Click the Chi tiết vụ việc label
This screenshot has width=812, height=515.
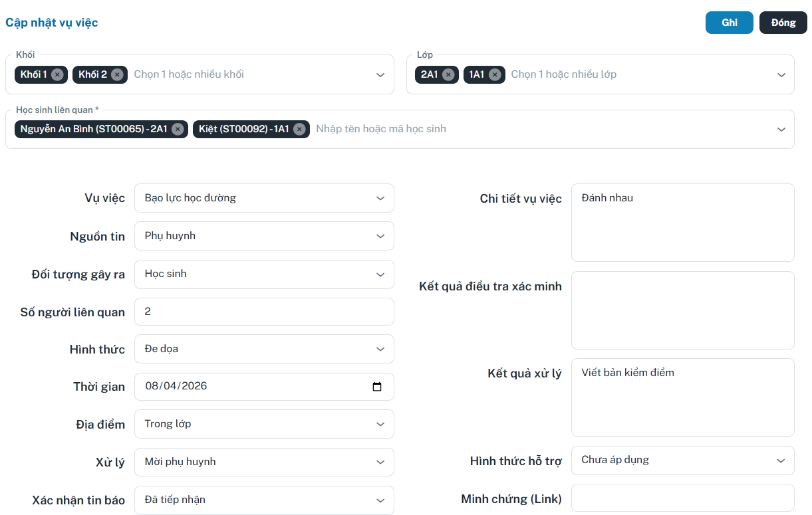(x=521, y=199)
